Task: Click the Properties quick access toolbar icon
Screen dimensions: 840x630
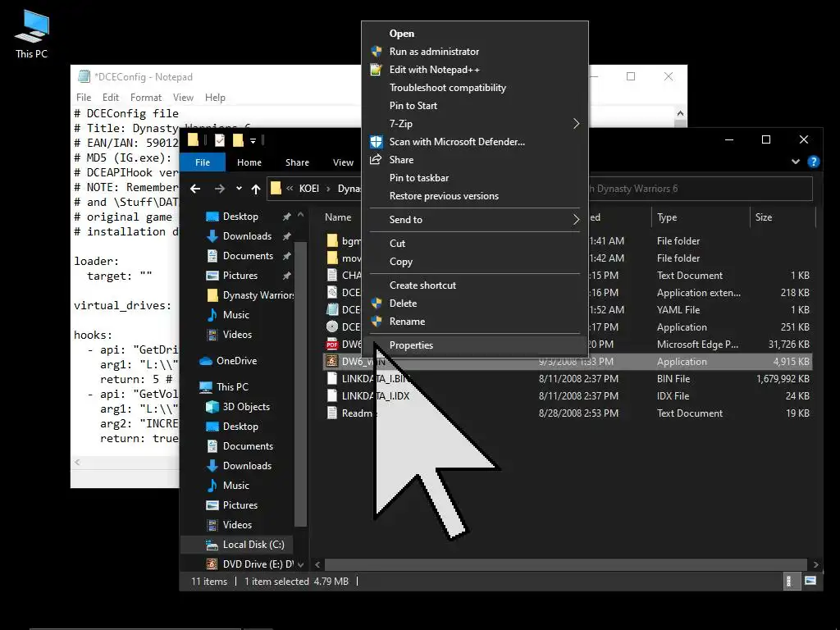Action: click(220, 140)
